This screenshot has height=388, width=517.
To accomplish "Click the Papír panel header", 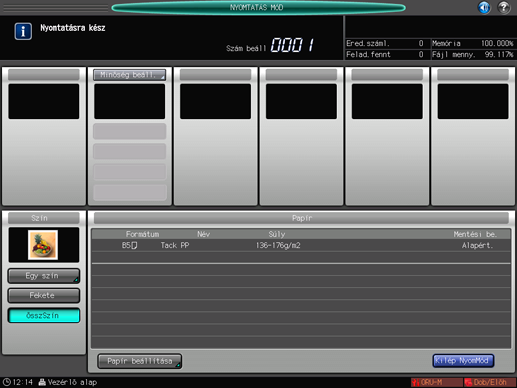I will coord(301,218).
